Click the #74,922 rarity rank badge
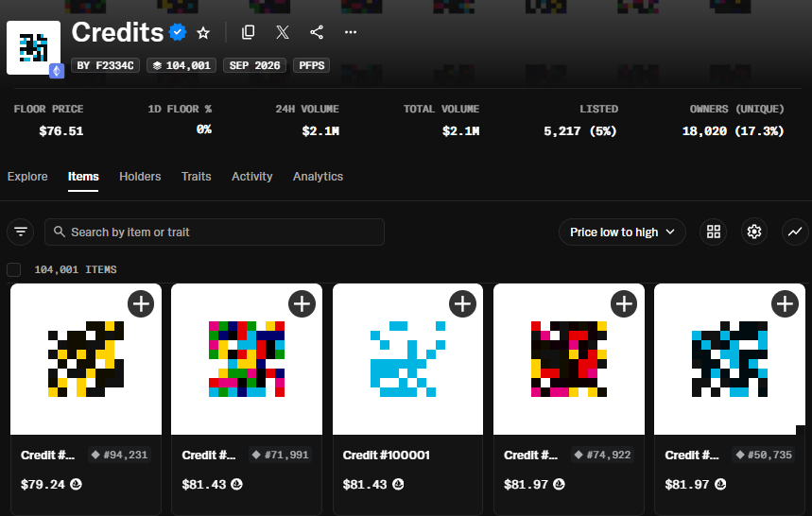The height and width of the screenshot is (516, 812). (603, 455)
